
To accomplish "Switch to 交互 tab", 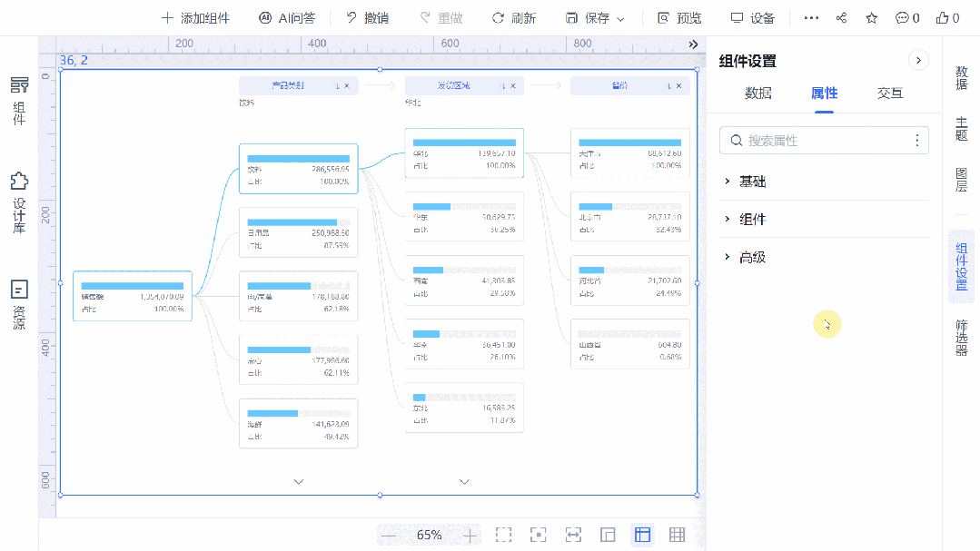I will click(890, 93).
